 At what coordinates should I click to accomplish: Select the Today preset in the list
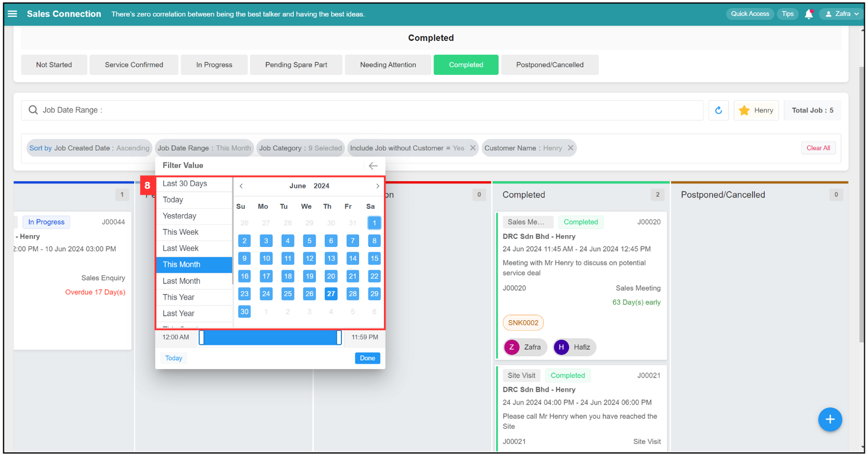tap(194, 200)
